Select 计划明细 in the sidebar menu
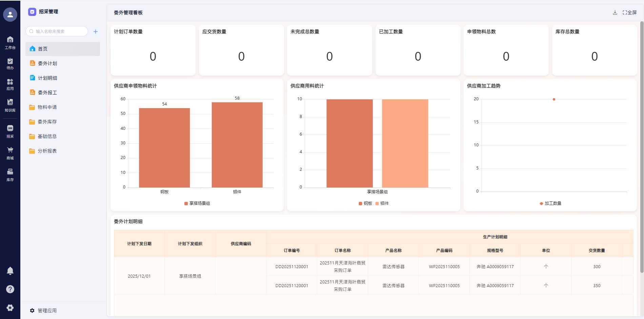 47,78
